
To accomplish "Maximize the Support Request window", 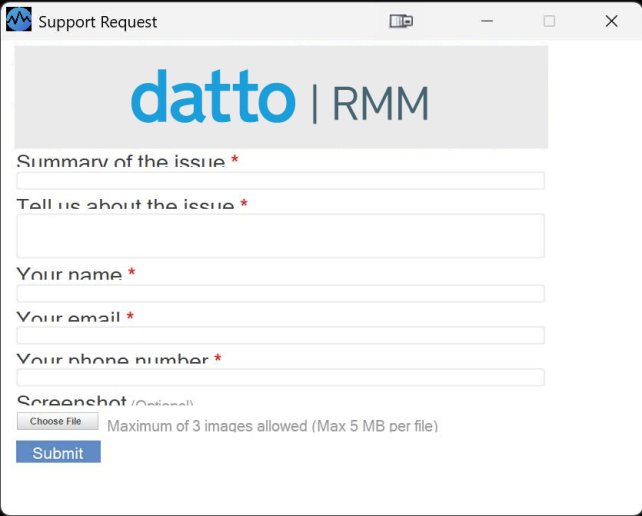I will pos(549,21).
